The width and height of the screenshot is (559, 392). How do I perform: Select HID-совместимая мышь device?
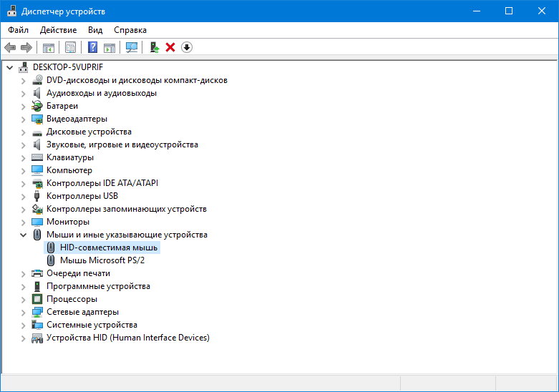(x=109, y=248)
